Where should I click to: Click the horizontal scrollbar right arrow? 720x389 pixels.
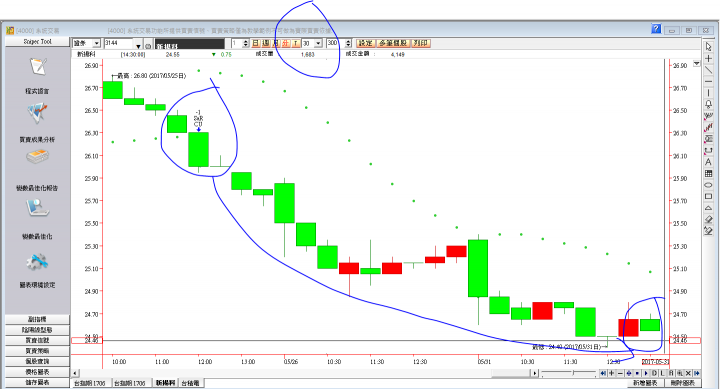(535, 373)
